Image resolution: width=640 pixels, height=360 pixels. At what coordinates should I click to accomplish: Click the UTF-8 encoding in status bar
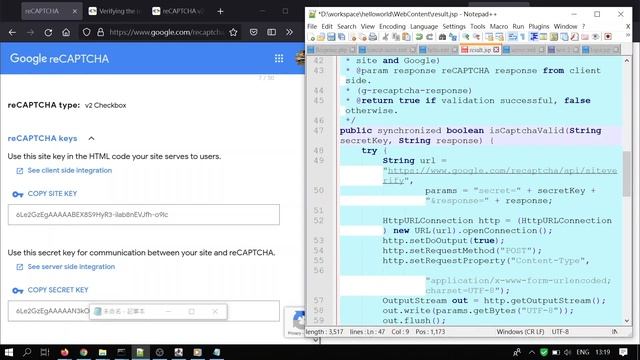[560, 332]
